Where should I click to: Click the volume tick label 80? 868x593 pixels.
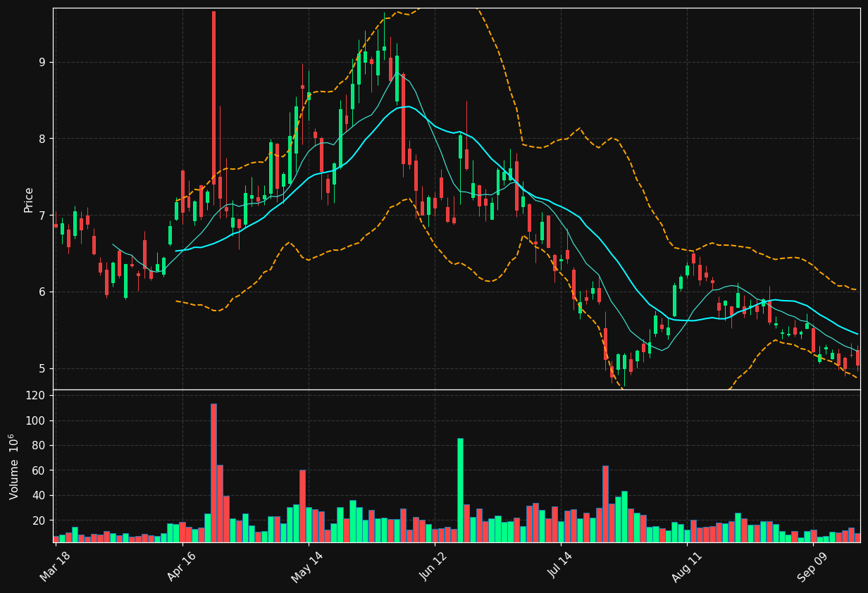[38, 446]
